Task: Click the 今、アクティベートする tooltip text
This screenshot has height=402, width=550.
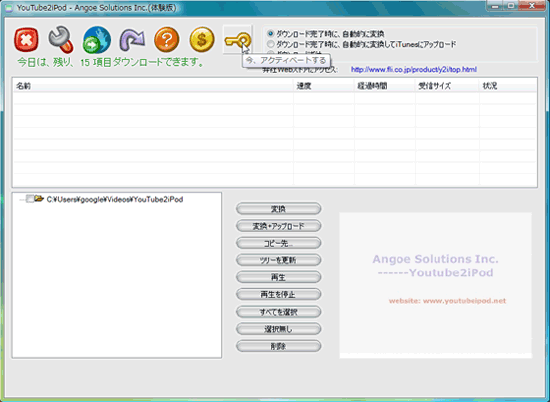Action: pyautogui.click(x=286, y=60)
